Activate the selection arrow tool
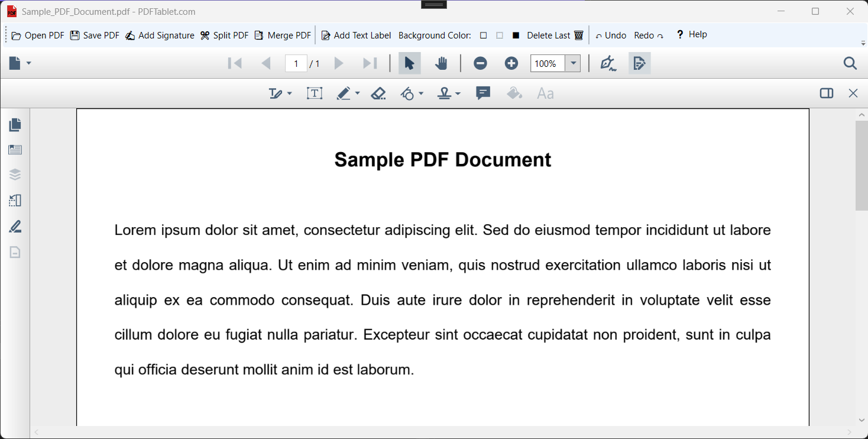 (409, 63)
